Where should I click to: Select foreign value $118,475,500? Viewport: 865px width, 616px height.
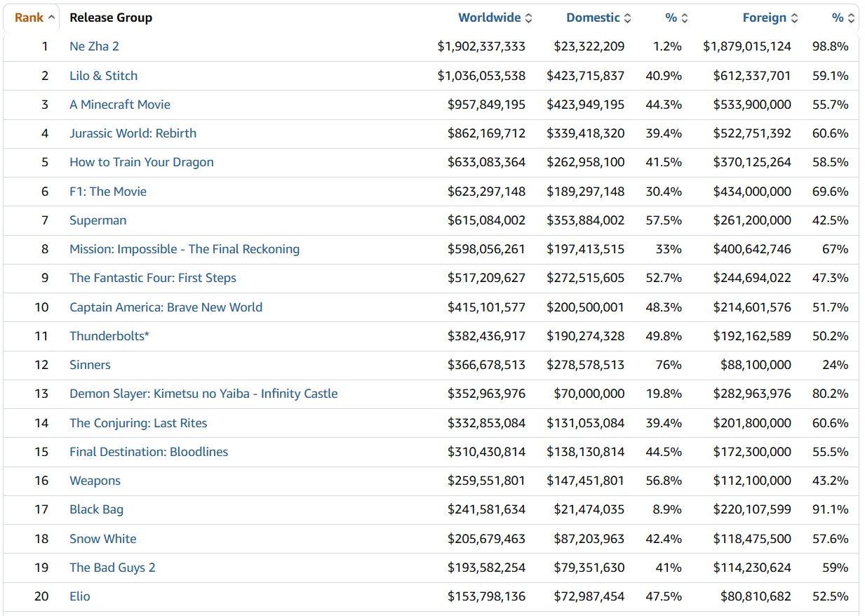click(x=752, y=539)
